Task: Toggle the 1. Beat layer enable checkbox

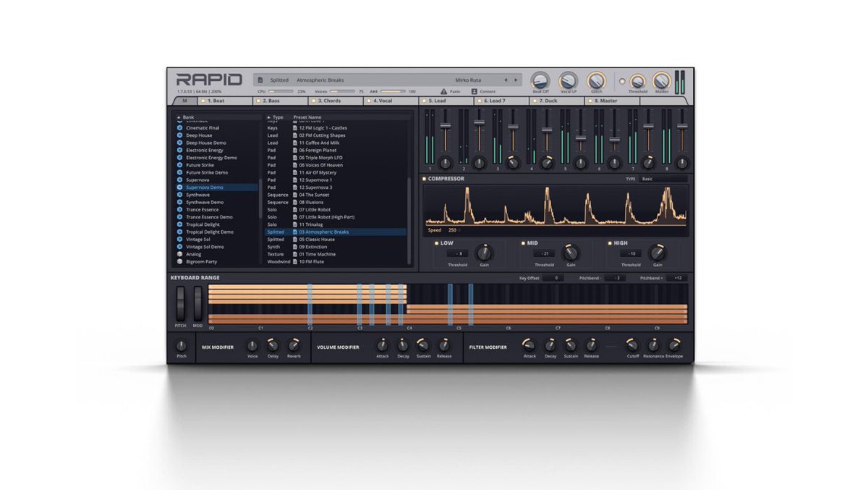Action: (x=204, y=101)
